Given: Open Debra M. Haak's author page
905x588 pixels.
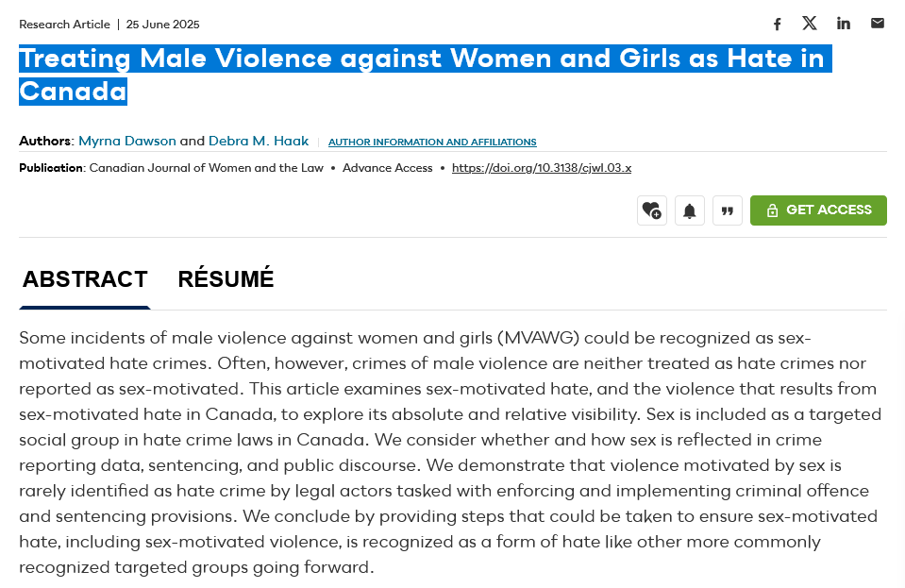Looking at the screenshot, I should coord(257,141).
